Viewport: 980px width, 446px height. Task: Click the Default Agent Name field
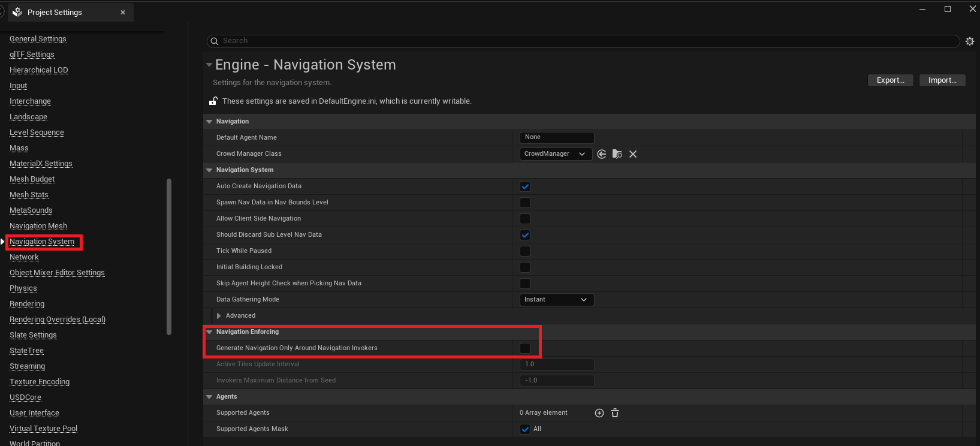pyautogui.click(x=557, y=137)
